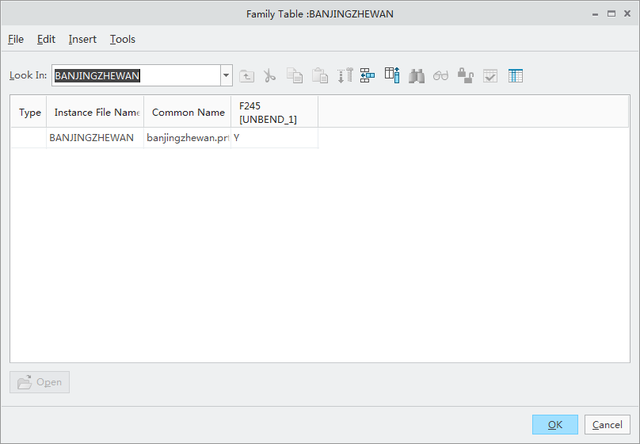Close the Family Table dialog
This screenshot has width=640, height=444.
pos(627,14)
